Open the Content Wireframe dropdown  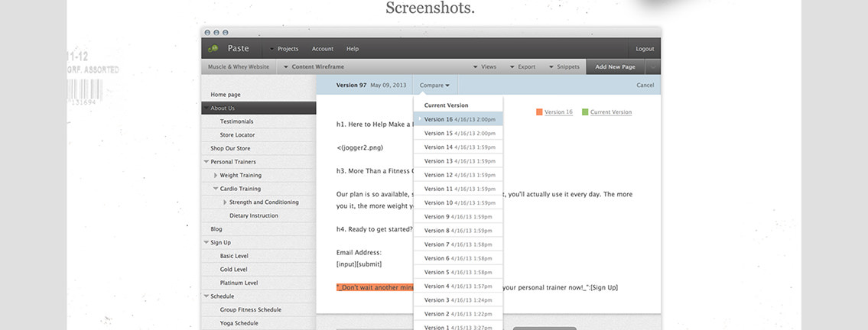point(314,67)
